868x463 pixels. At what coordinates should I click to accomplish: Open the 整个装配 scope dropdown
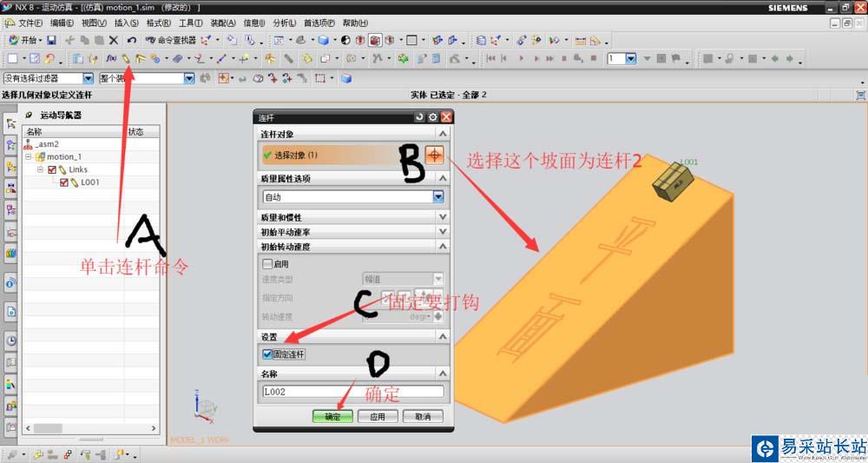[188, 78]
